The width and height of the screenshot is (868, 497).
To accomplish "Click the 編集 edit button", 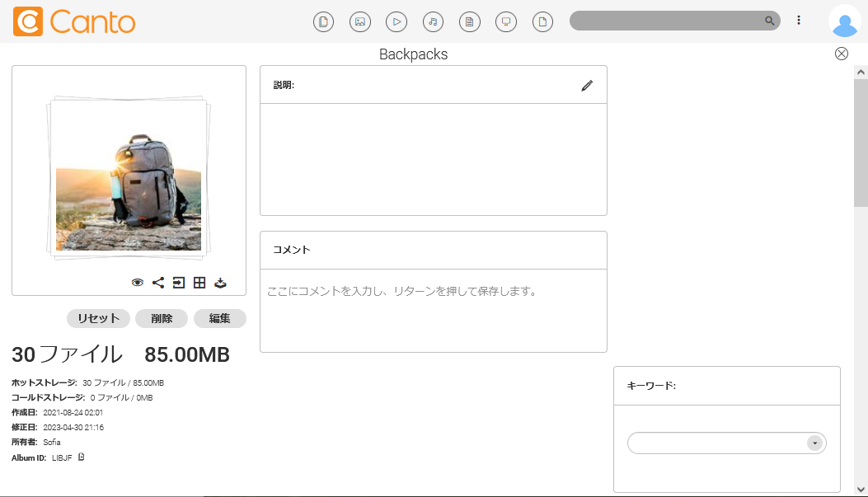I will (x=219, y=318).
